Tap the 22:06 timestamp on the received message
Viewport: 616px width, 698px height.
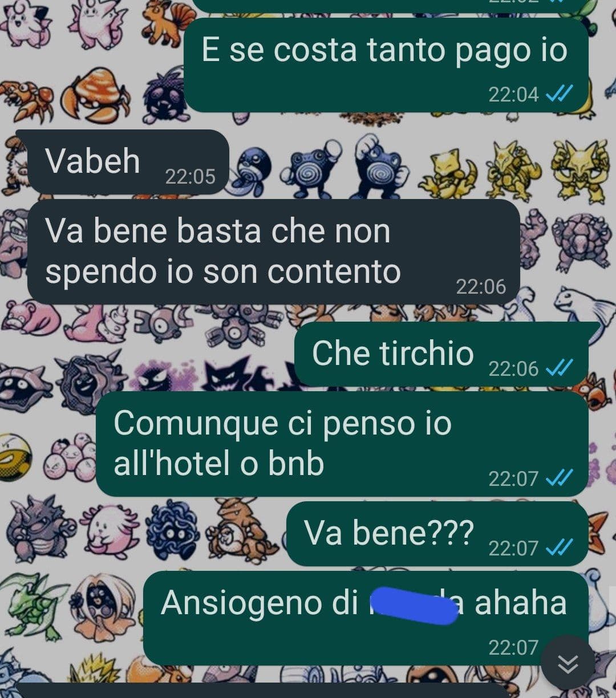[x=481, y=286]
